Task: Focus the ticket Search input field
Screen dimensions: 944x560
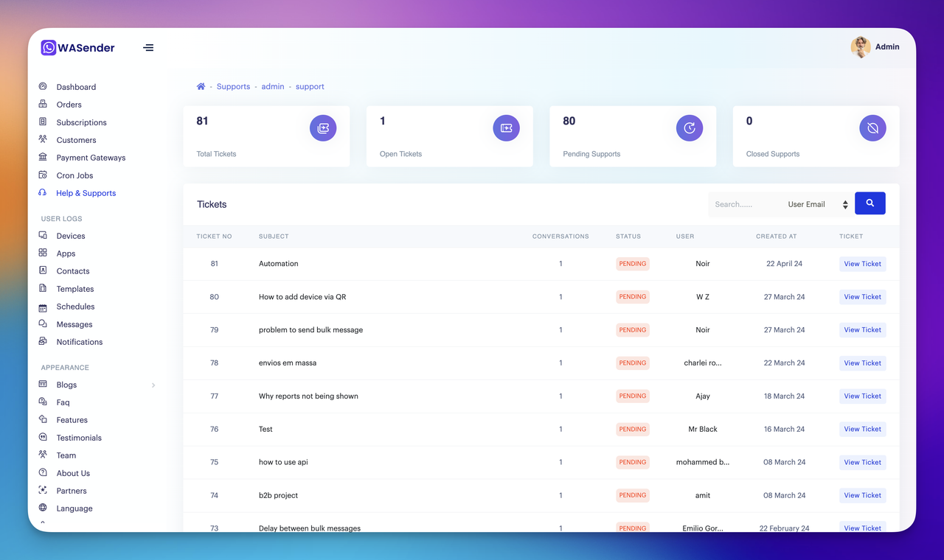Action: [x=744, y=204]
